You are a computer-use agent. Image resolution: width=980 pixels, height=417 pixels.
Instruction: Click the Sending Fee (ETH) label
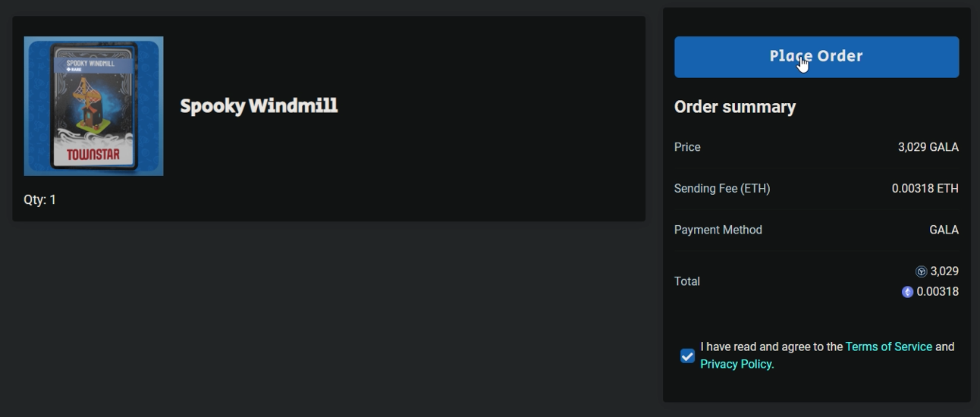pyautogui.click(x=722, y=188)
